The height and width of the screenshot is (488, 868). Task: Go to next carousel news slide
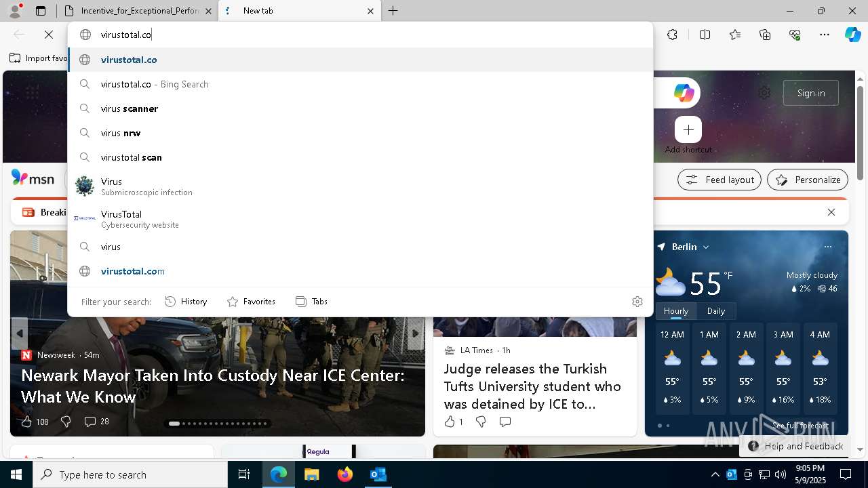click(x=416, y=333)
